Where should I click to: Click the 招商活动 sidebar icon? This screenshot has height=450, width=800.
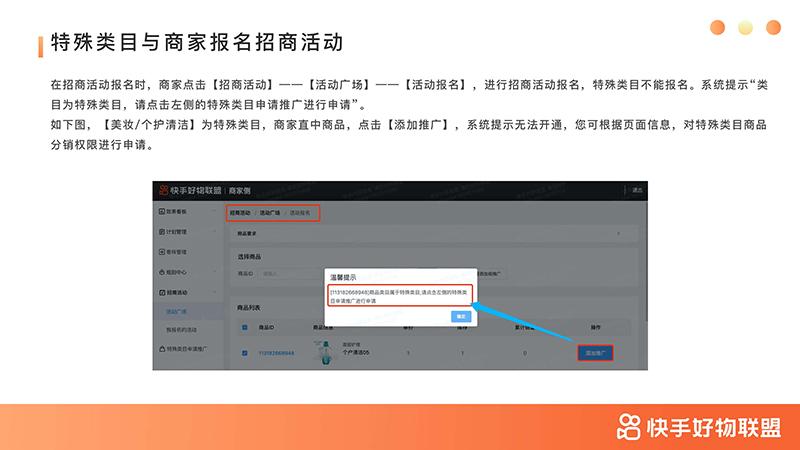click(x=161, y=291)
